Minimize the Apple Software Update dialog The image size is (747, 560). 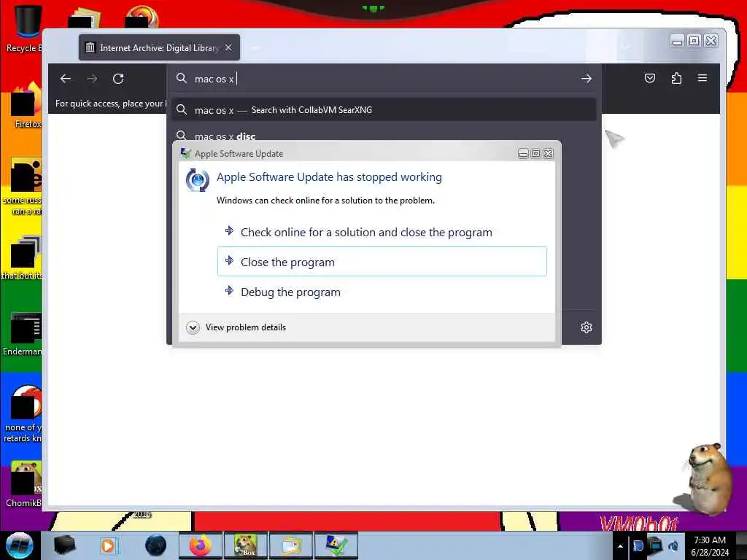(x=523, y=153)
